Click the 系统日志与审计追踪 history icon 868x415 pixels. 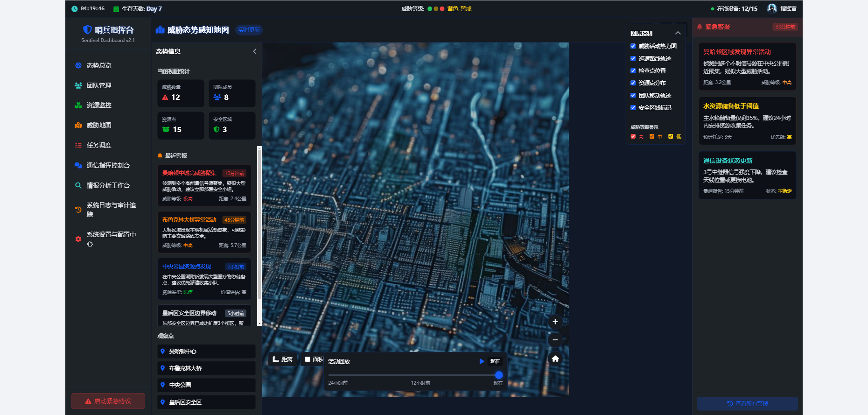78,210
